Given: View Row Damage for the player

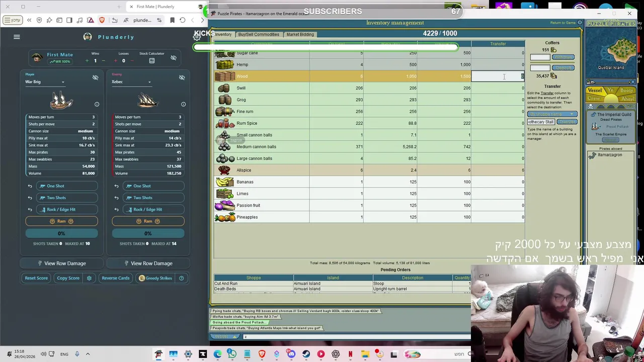Looking at the screenshot, I should 61,263.
